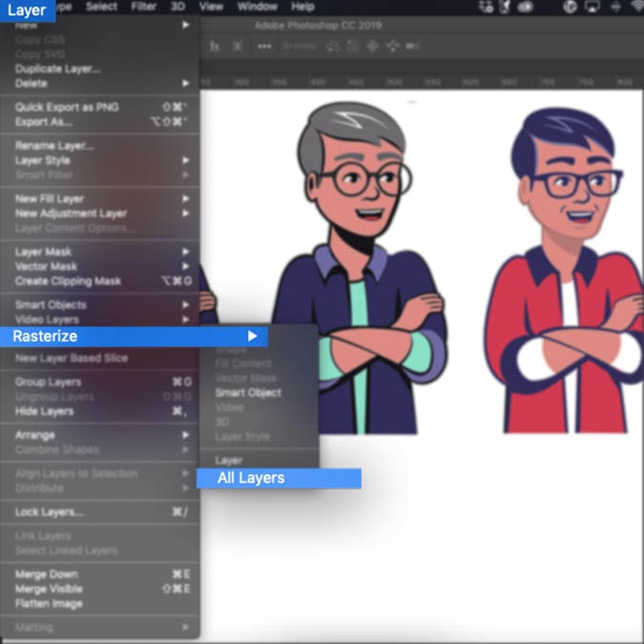Click the align edges icon in options bar
644x644 pixels.
[x=214, y=46]
